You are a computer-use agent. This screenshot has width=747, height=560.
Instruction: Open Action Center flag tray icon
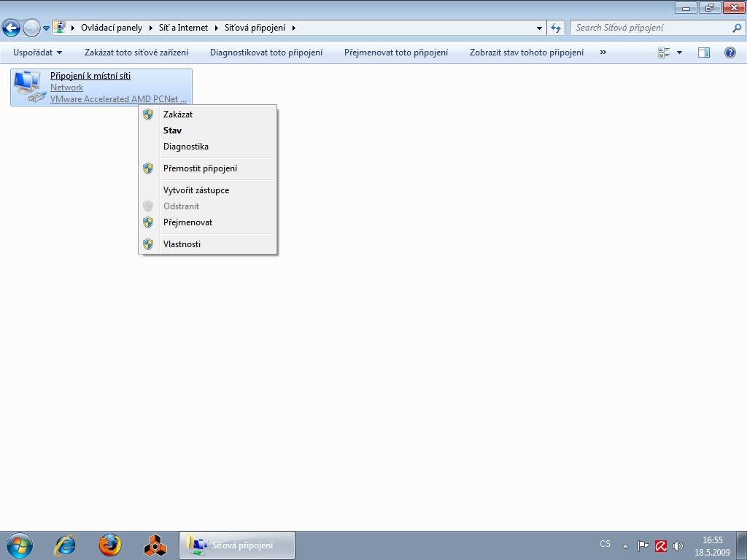point(643,545)
